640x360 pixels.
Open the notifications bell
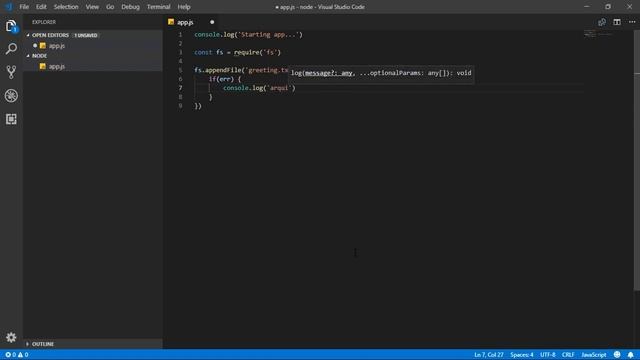click(x=631, y=355)
